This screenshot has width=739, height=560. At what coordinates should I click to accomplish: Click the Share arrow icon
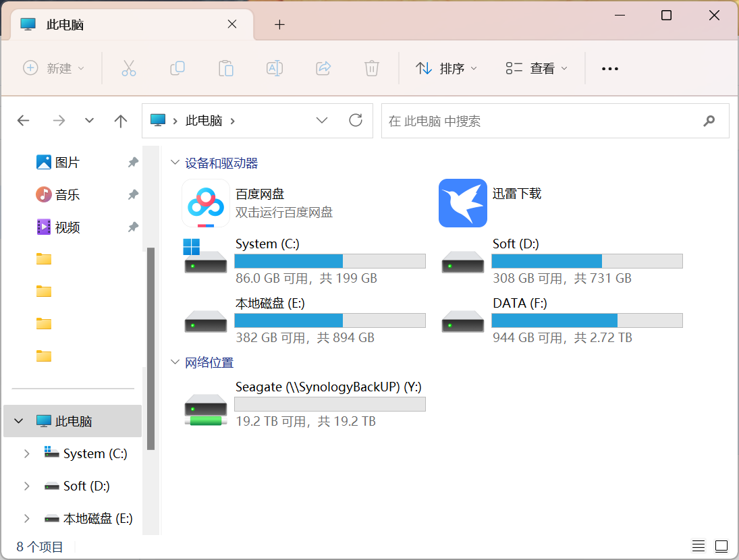323,68
